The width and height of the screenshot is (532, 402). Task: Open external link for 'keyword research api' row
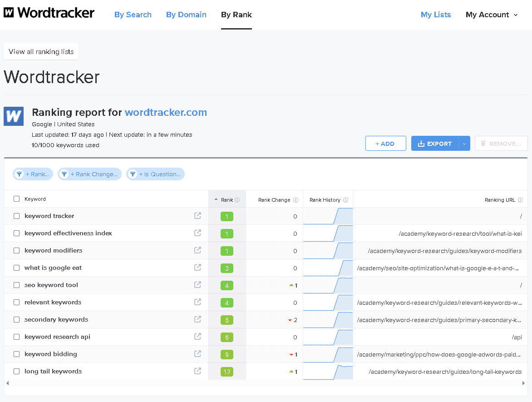pyautogui.click(x=197, y=337)
